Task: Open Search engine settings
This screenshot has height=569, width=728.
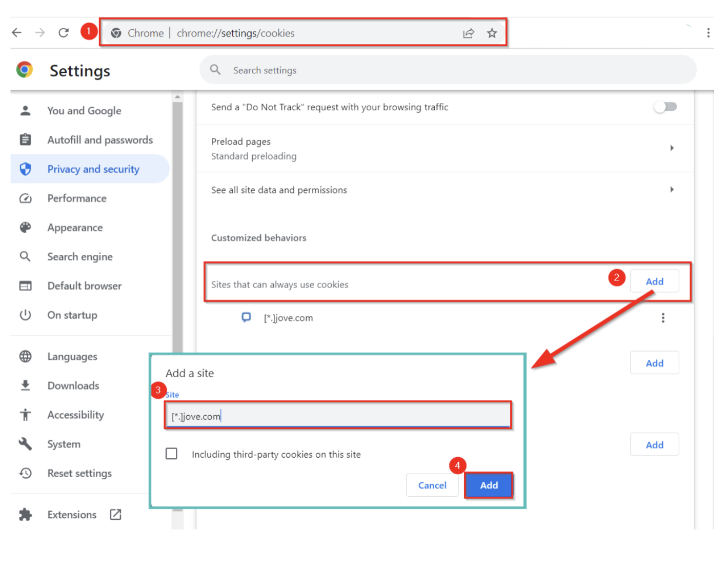Action: pyautogui.click(x=80, y=257)
